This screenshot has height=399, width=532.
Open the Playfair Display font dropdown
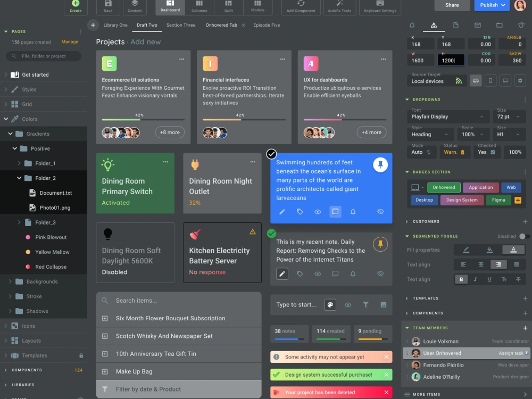[x=448, y=117]
